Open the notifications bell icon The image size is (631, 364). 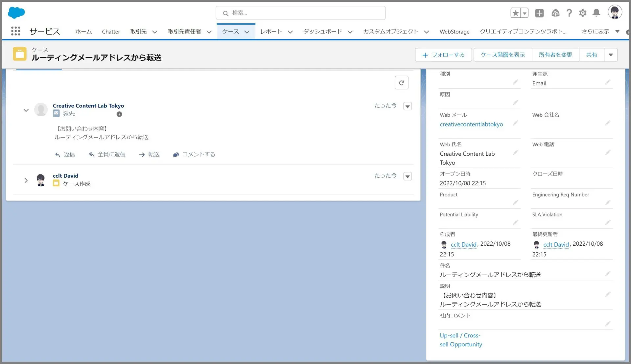pyautogui.click(x=596, y=13)
